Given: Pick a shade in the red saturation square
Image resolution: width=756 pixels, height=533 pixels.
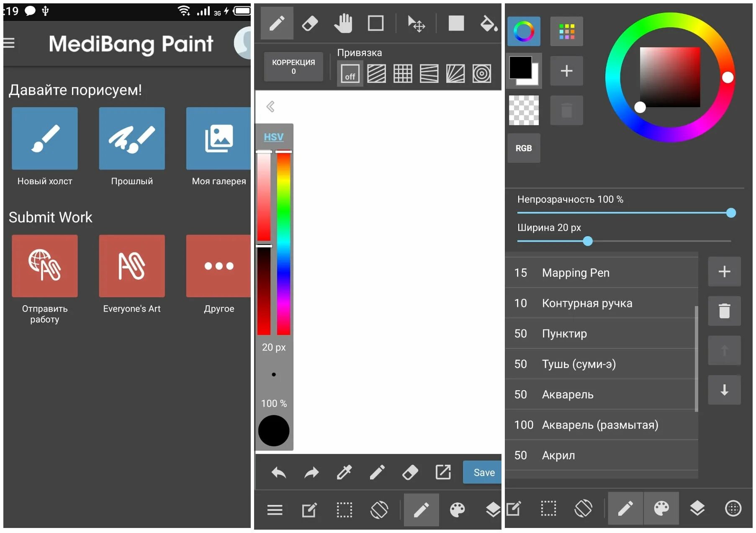Looking at the screenshot, I should (x=670, y=77).
